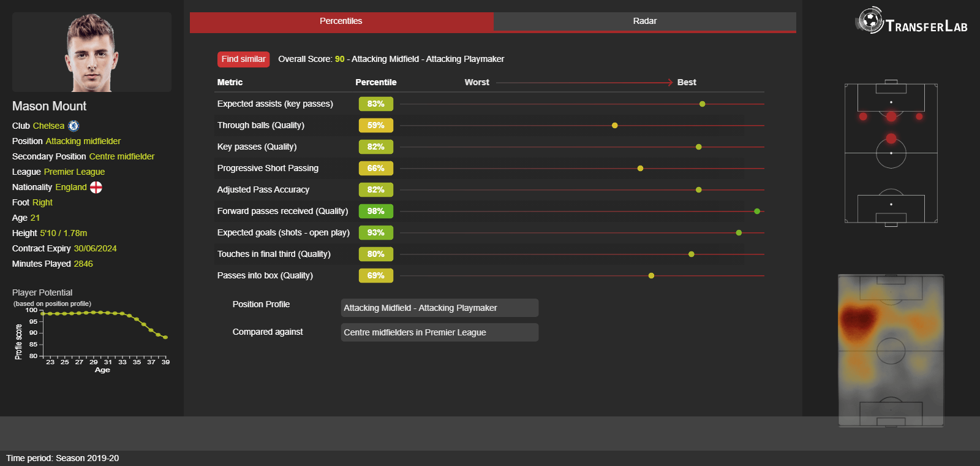Click the Progressive Short Passing metric

(x=268, y=169)
